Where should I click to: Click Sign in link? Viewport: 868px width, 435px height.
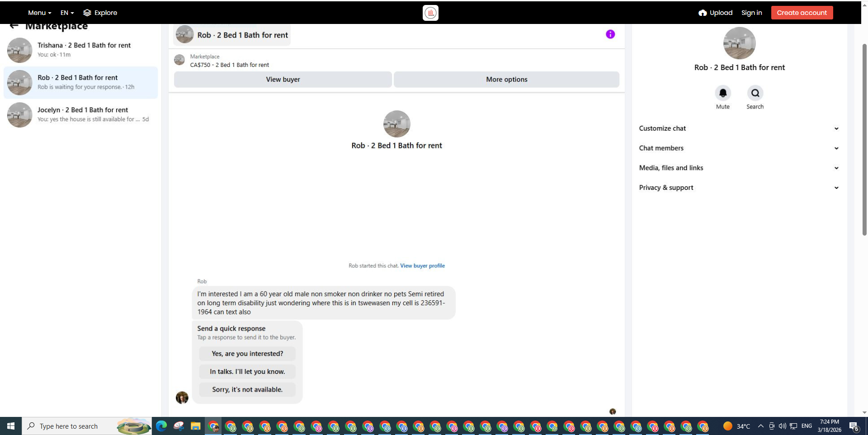coord(751,13)
